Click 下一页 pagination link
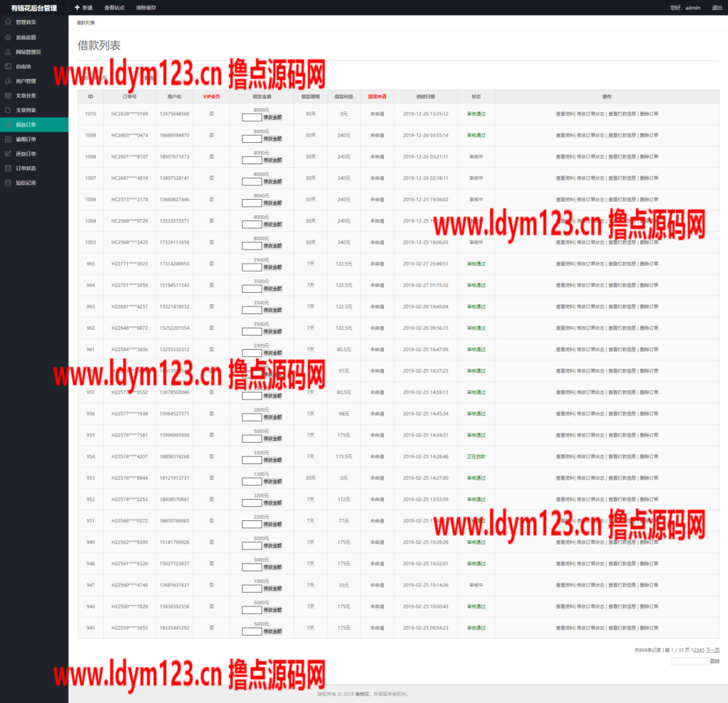The height and width of the screenshot is (703, 728). tap(712, 650)
